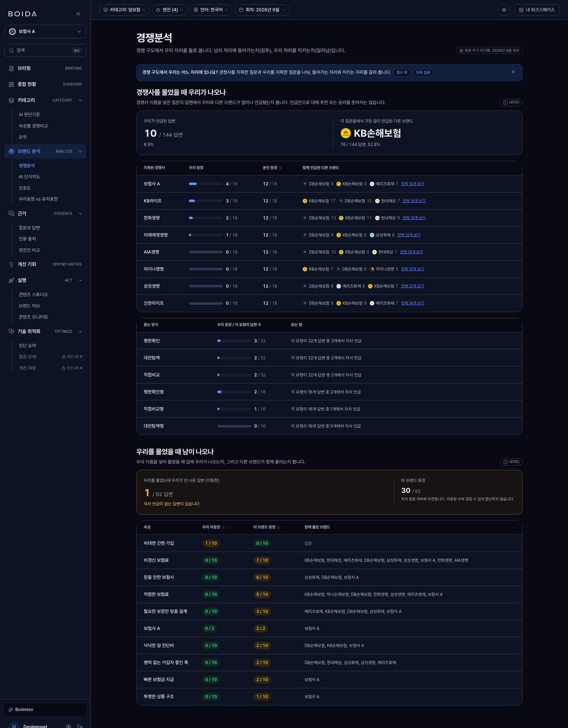Image resolution: width=568 pixels, height=728 pixels.
Task: Click 보험사 A row's 우리 등장 progress bar
Action: [206, 184]
